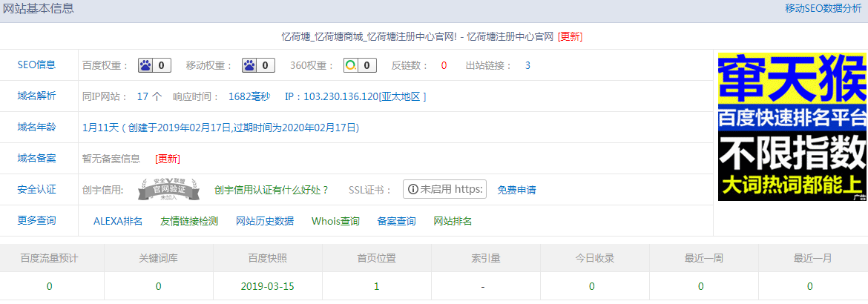Open 创宇信用认证有什么好处 link
868x304 pixels.
coord(272,190)
